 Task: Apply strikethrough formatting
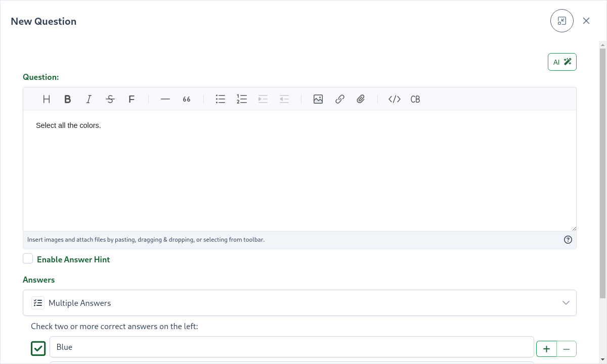click(110, 99)
